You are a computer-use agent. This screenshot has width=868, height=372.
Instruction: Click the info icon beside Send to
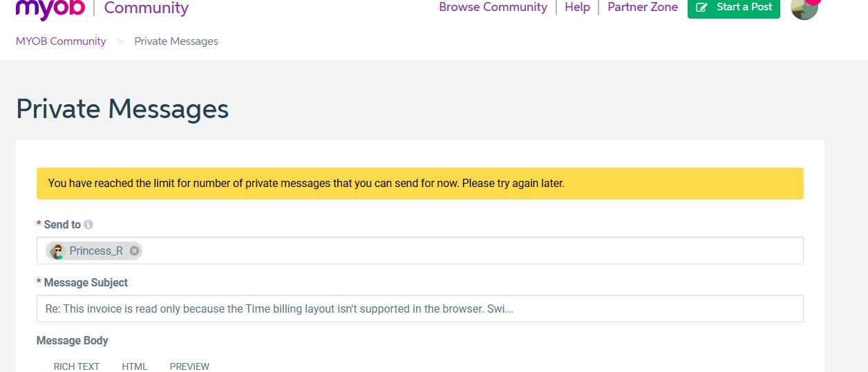88,224
